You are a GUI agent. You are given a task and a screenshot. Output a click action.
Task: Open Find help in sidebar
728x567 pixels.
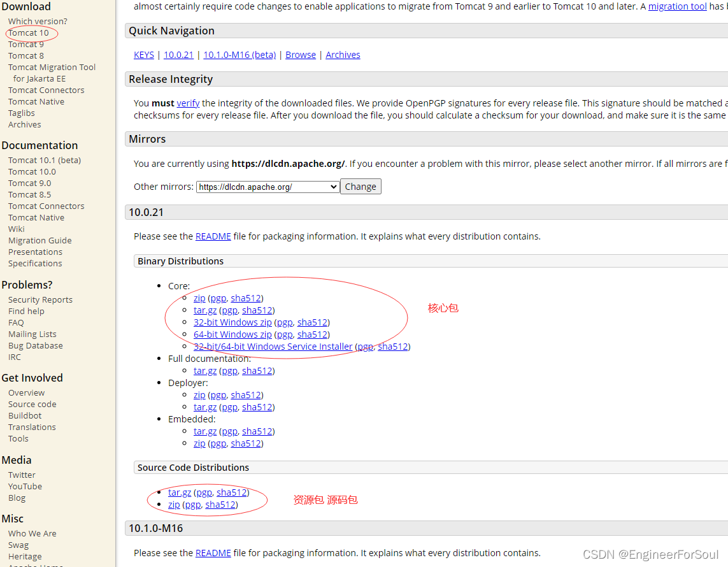coord(26,311)
